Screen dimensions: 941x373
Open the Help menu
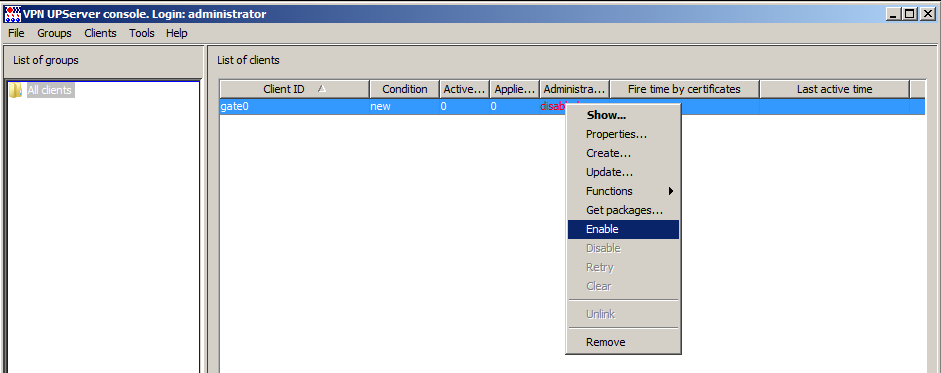[176, 33]
